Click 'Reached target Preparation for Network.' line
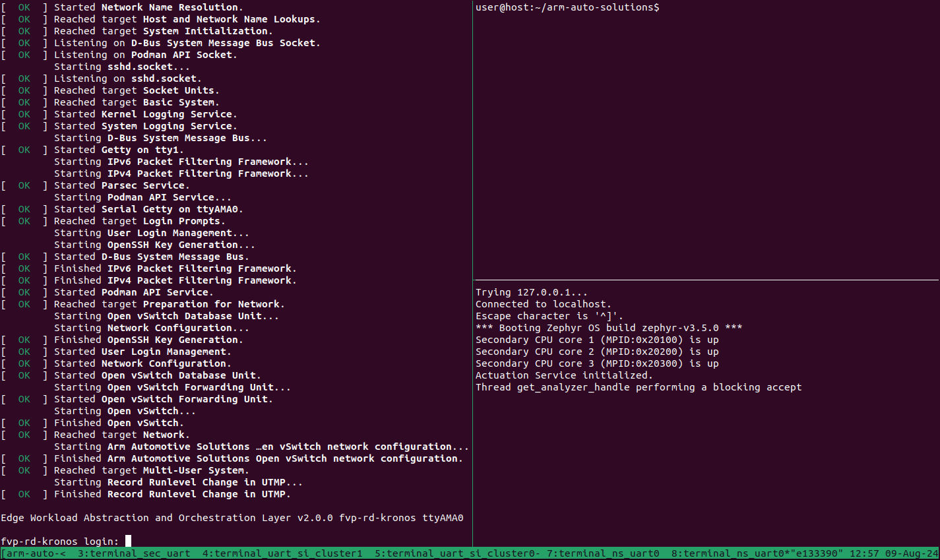 click(x=169, y=304)
